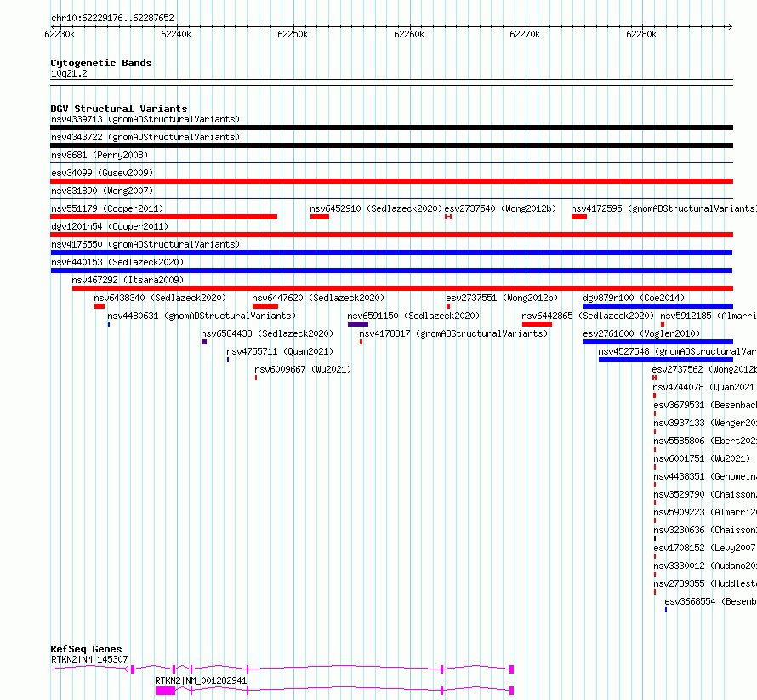757x700 pixels.
Task: Click blue bar beneath nsv4527548
Action: (666, 360)
